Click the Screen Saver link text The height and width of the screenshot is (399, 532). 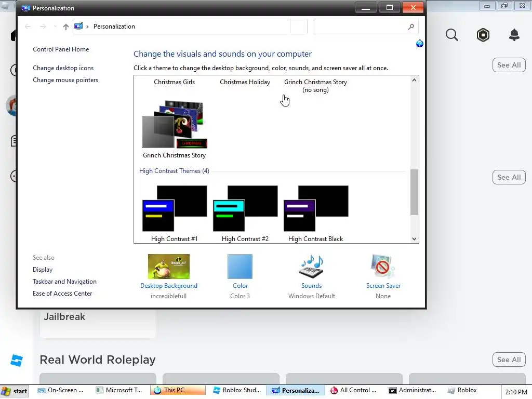(383, 286)
